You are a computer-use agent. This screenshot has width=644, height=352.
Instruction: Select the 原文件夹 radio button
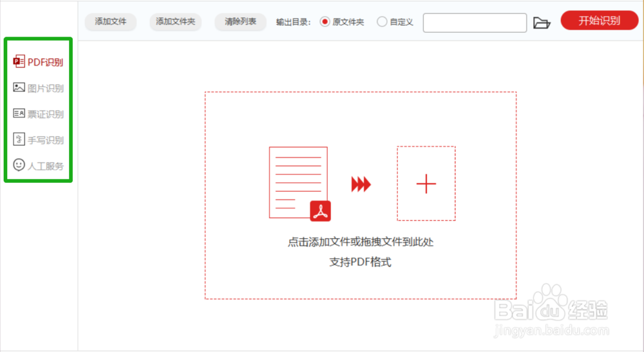tap(325, 22)
